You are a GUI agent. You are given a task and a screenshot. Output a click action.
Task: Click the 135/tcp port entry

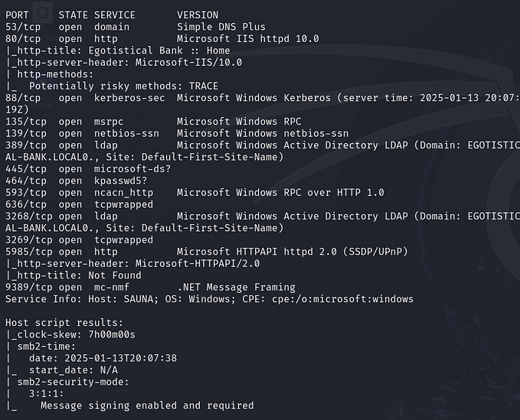23,122
